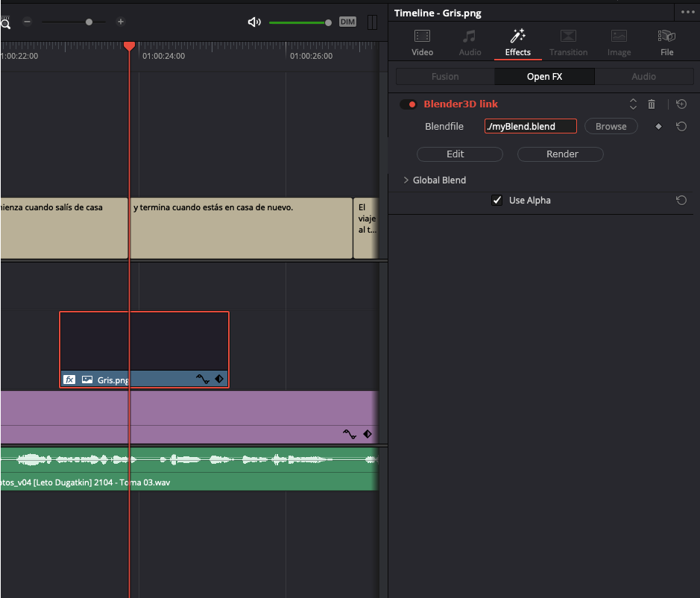700x598 pixels.
Task: Select the Gris.png clip thumbnail
Action: 144,342
